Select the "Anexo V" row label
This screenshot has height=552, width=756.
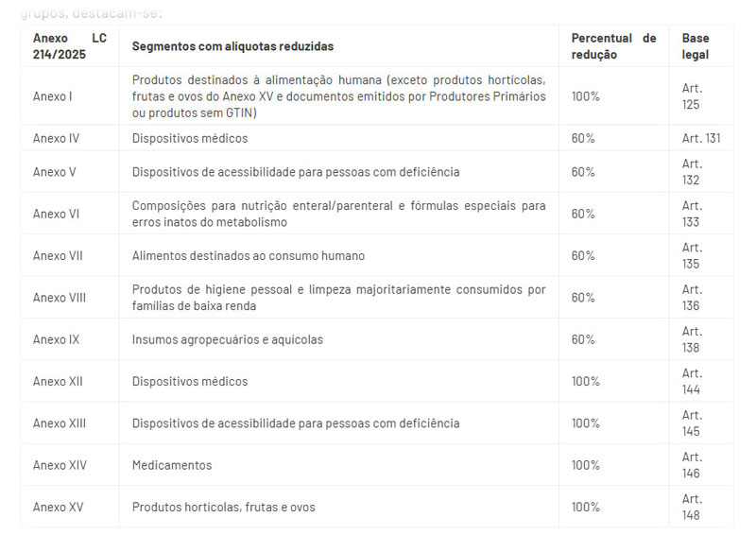(54, 172)
